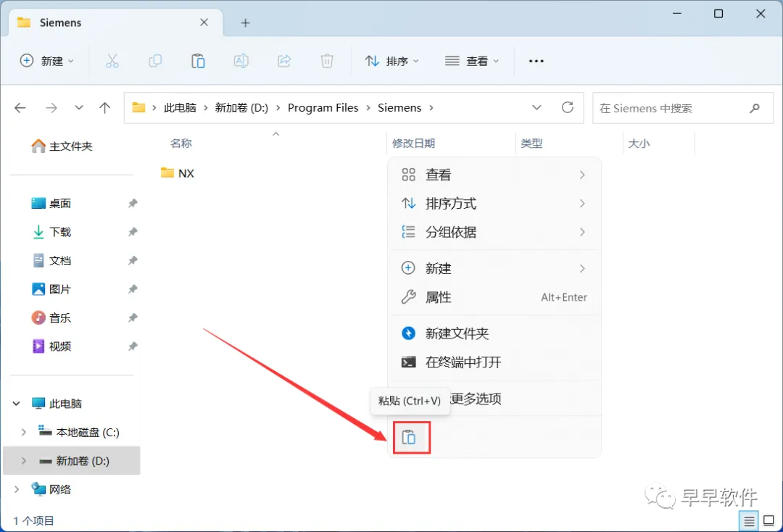Open 下载 in the sidebar
Viewport: 783px width, 532px height.
click(51, 231)
